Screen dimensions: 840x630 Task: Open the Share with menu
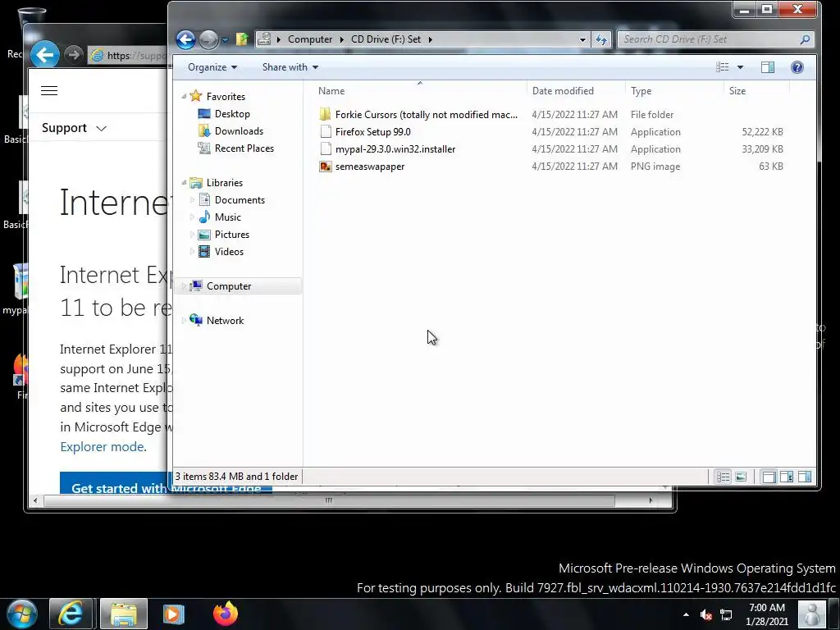tap(290, 67)
